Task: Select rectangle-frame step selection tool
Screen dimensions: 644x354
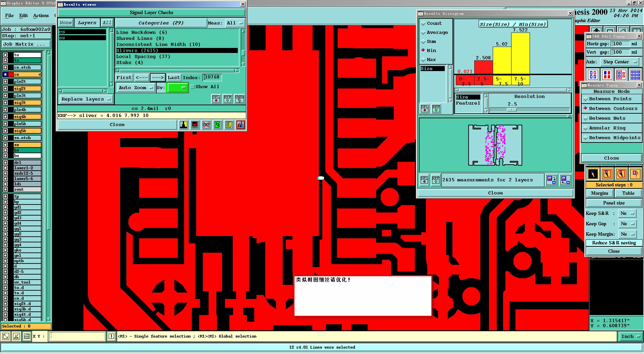Action: click(607, 174)
